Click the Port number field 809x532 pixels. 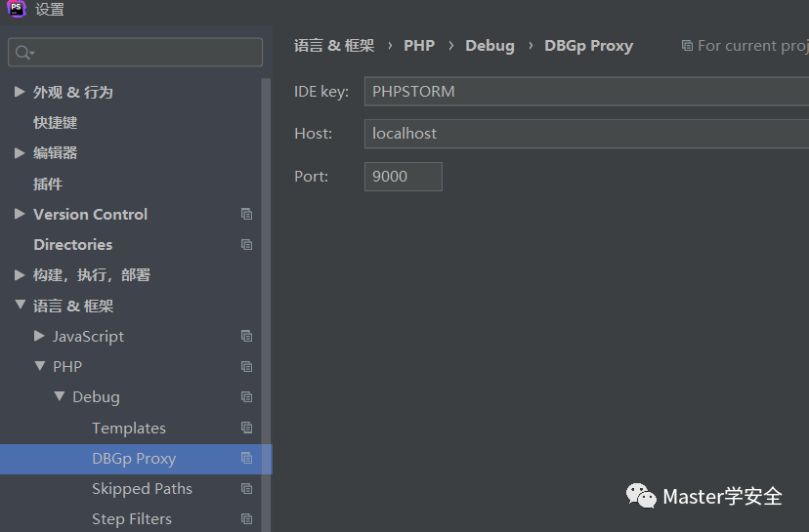(403, 177)
